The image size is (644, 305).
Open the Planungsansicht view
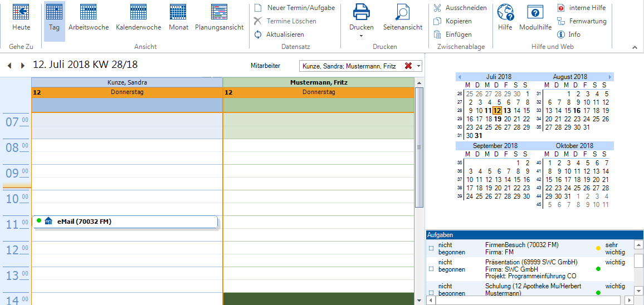tap(219, 13)
